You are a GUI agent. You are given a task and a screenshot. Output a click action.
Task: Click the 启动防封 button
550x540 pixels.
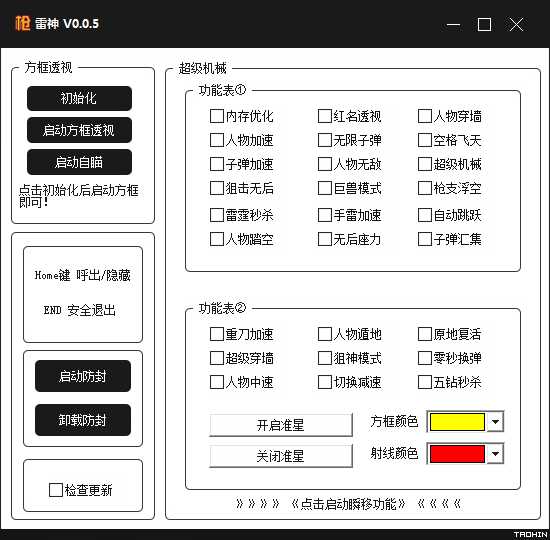(x=83, y=376)
